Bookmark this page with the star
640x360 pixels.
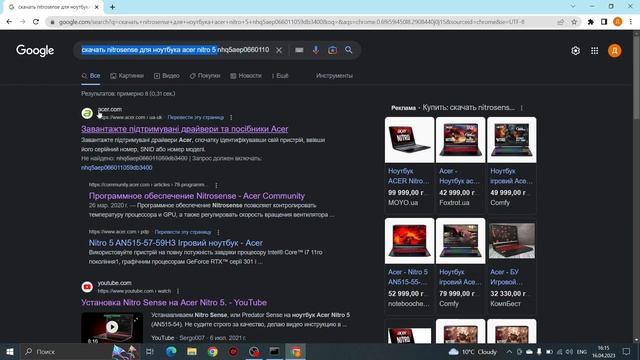(574, 22)
